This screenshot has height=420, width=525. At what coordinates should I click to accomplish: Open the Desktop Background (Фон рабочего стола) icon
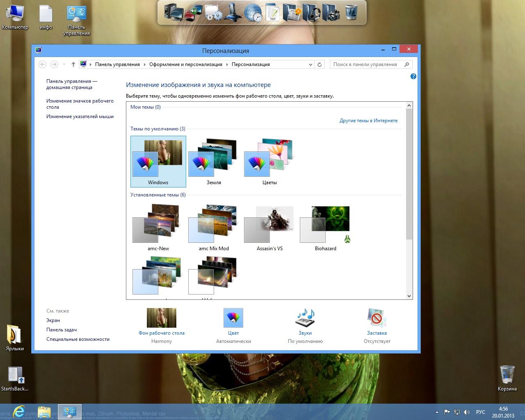(x=162, y=318)
